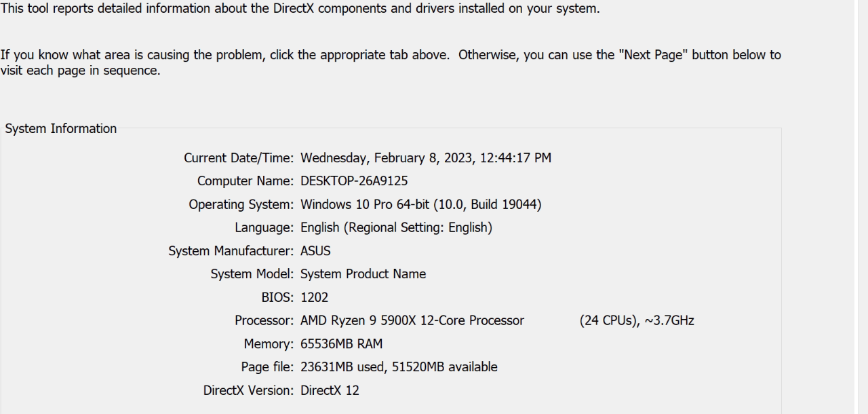Click the 24 CPUs ~3.7GHz text
Viewport: 868px width, 414px height.
[x=636, y=320]
